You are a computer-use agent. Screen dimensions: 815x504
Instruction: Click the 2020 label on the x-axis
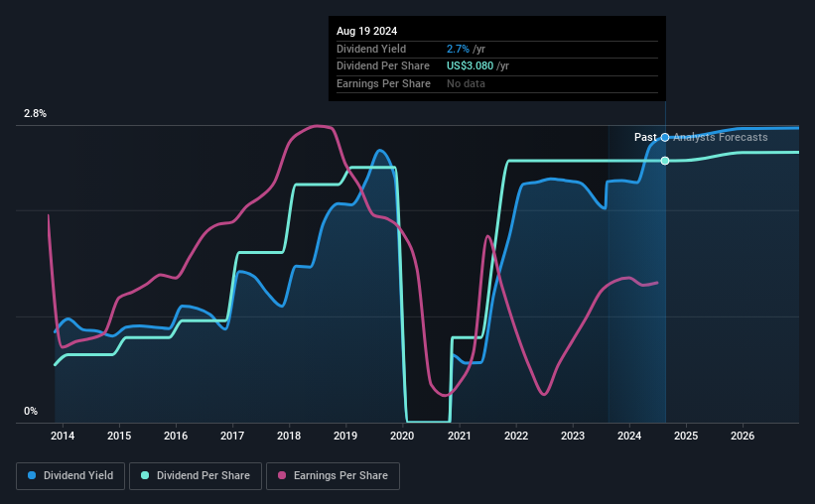402,436
